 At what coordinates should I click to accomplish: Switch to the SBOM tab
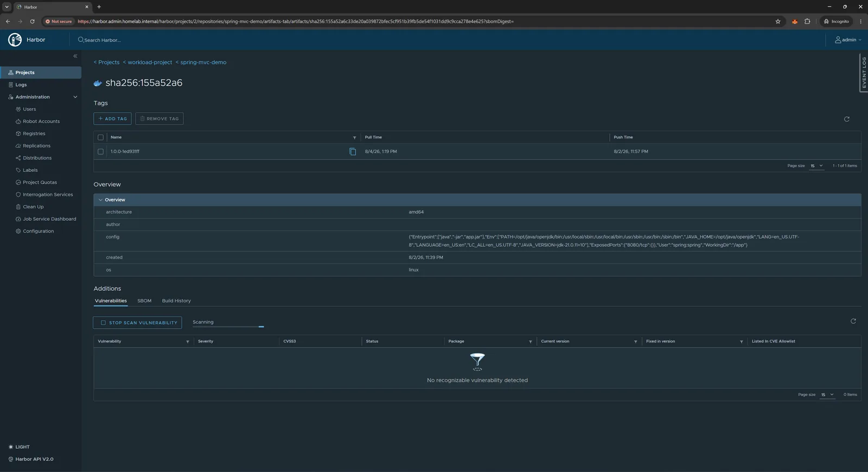coord(144,301)
